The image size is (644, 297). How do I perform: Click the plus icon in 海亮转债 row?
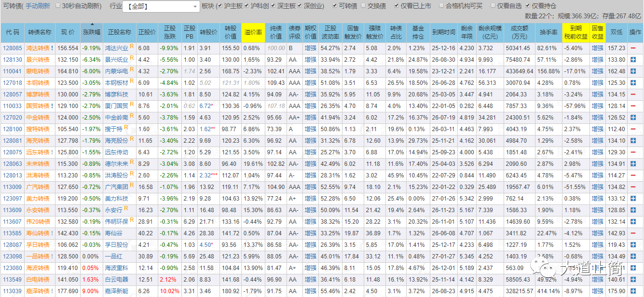[633, 141]
